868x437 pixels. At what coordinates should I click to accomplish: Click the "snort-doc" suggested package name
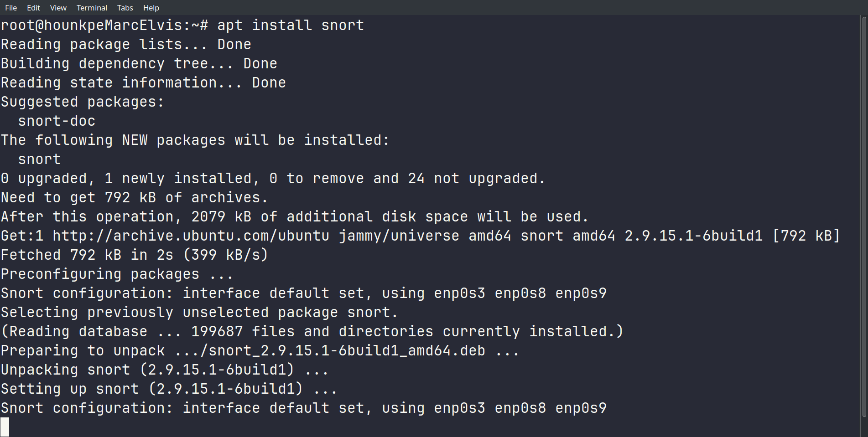click(57, 121)
